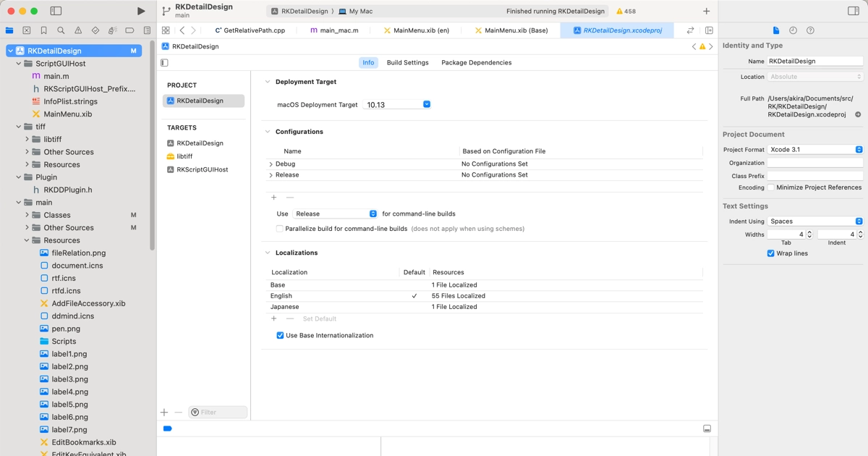Open the MainMenu.xib (en) tab
The width and height of the screenshot is (868, 456).
(416, 30)
